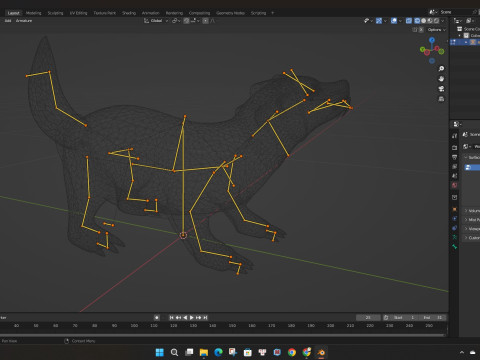This screenshot has height=360, width=480.
Task: Click the pan view hand icon
Action: [441, 79]
